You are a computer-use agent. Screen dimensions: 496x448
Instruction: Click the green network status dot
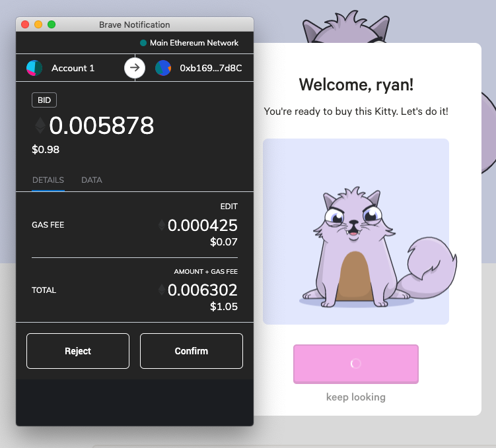143,43
